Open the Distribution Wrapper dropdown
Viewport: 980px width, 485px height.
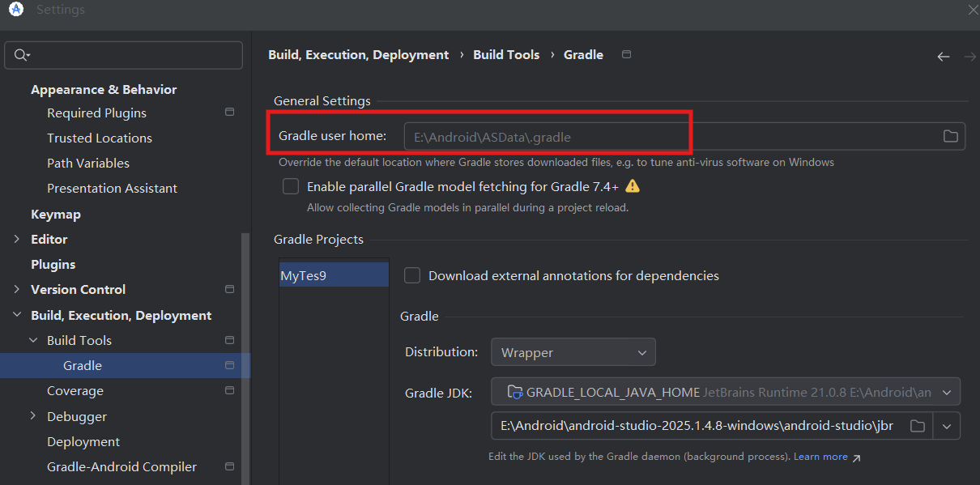[573, 352]
